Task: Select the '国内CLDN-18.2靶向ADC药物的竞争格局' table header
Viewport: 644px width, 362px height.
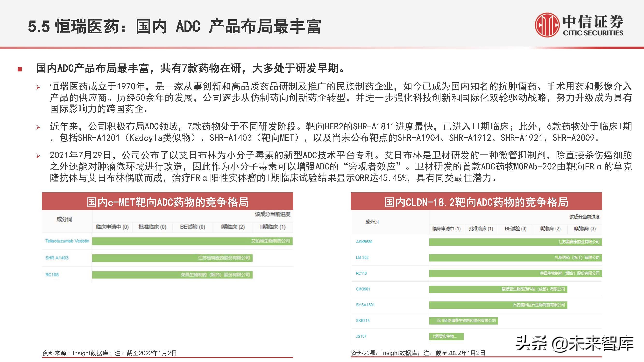Action: (476, 201)
